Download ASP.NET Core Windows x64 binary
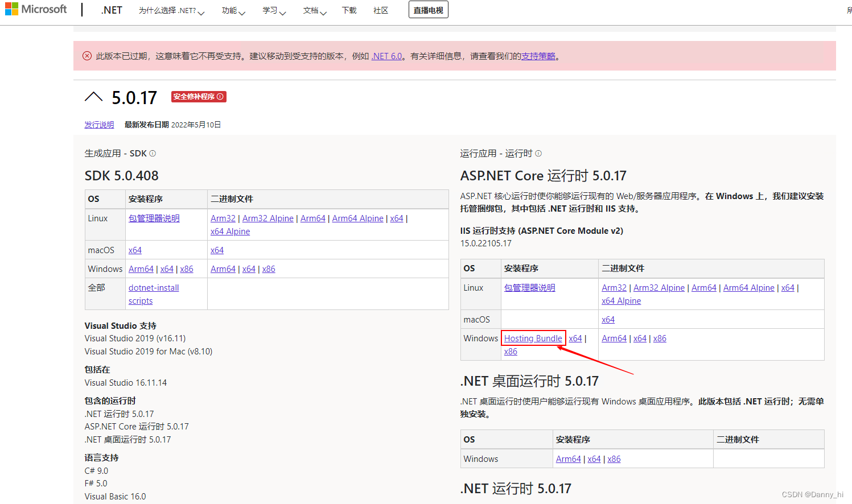 640,338
